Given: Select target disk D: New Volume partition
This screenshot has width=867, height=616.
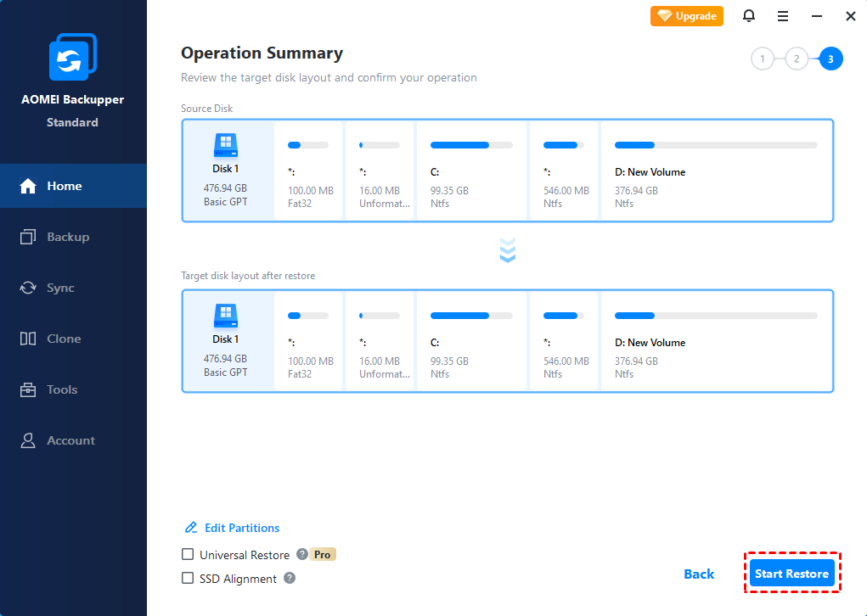Looking at the screenshot, I should (x=717, y=341).
